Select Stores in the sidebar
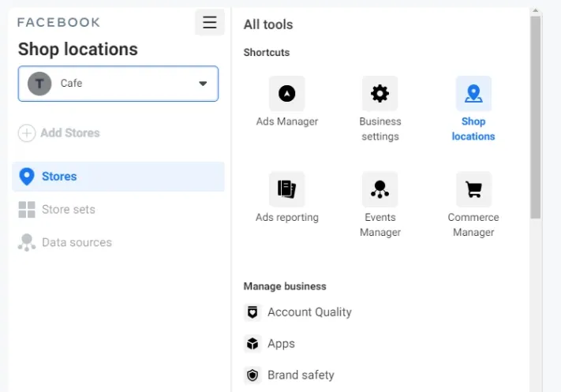The height and width of the screenshot is (392, 561). [x=118, y=177]
